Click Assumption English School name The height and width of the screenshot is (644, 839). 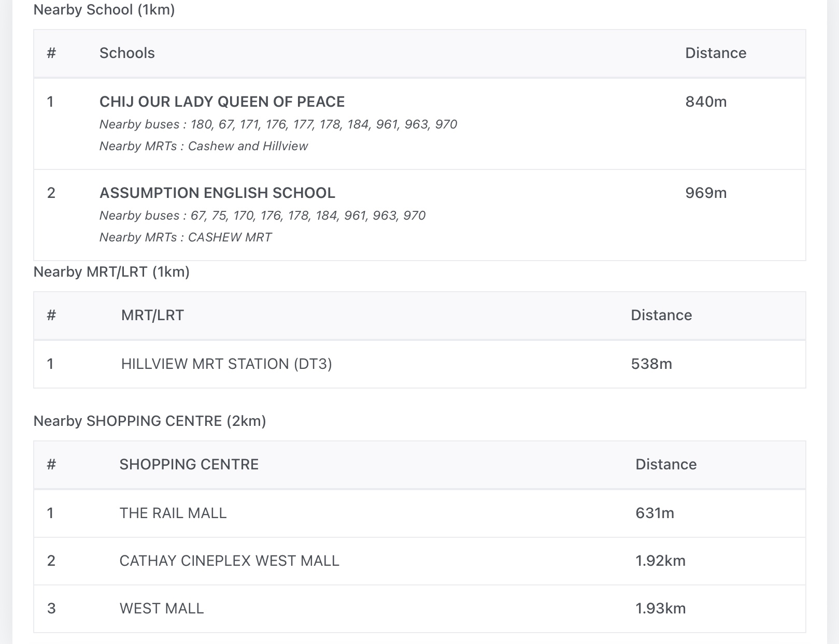(217, 193)
